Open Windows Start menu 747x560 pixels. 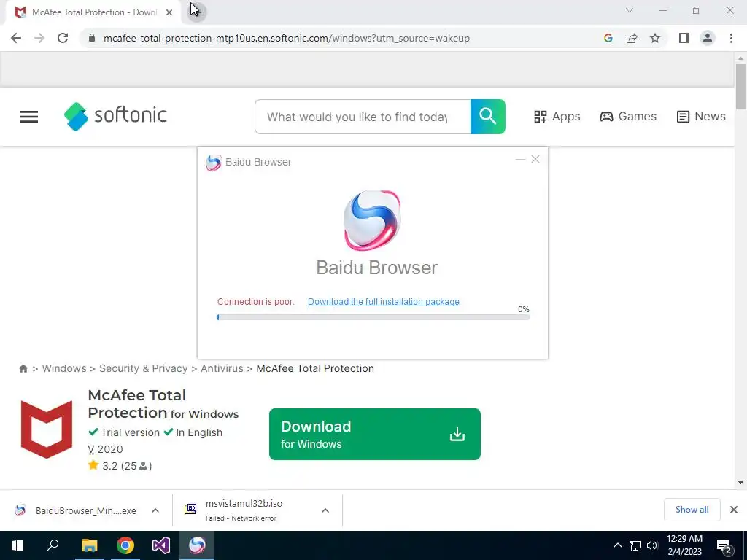click(x=18, y=545)
